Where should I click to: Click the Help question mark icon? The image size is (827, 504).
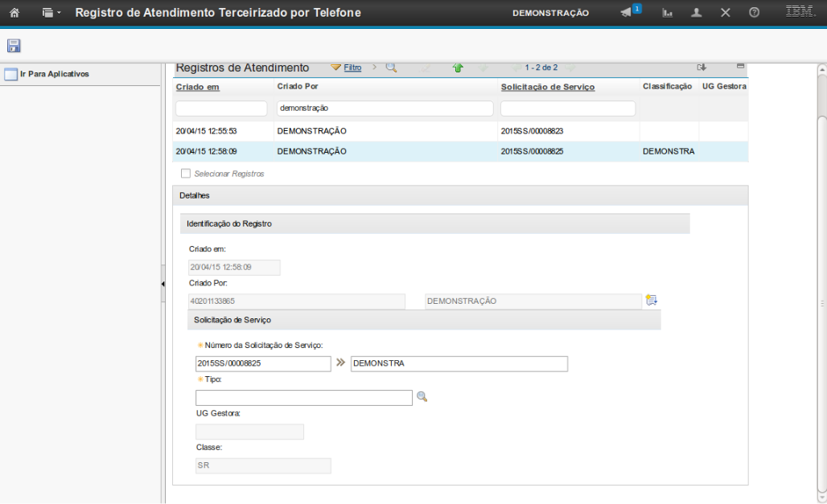click(754, 13)
